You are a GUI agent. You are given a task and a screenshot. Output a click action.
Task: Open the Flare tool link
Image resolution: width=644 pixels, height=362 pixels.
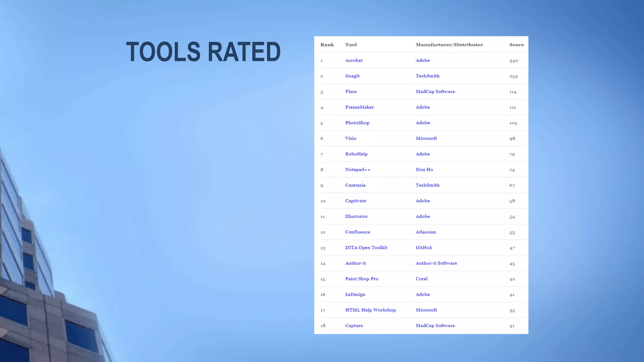[x=351, y=91]
